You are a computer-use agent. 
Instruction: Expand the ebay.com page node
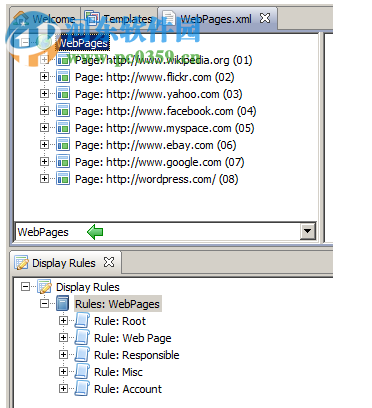click(44, 145)
